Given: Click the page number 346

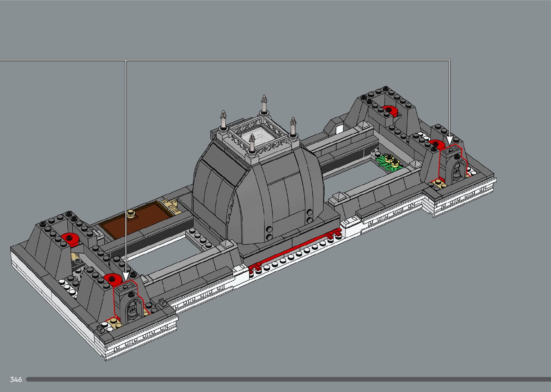Looking at the screenshot, I should pyautogui.click(x=16, y=379).
